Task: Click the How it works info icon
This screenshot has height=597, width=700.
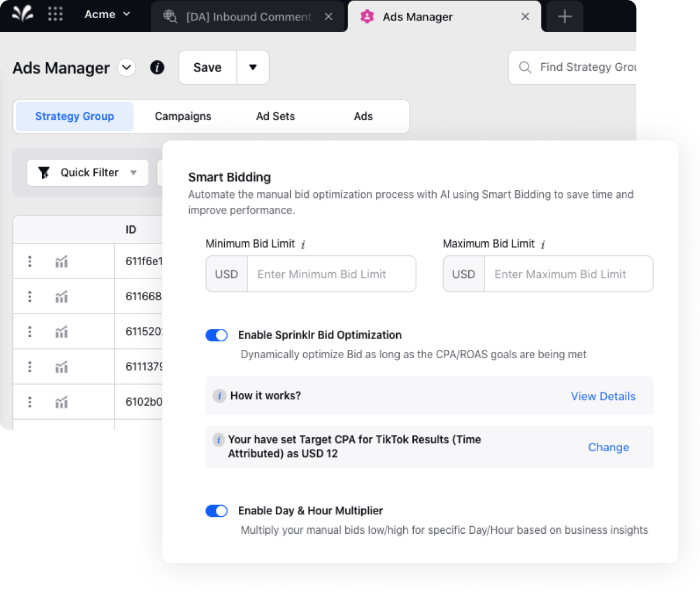Action: pyautogui.click(x=219, y=396)
